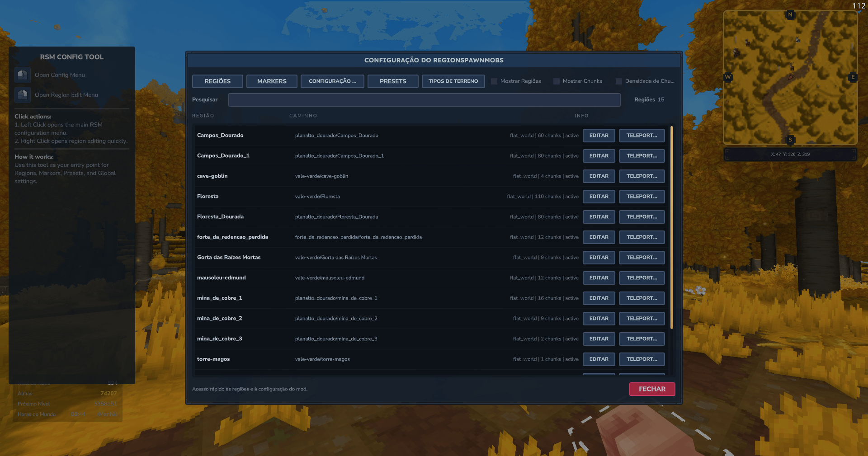868x456 pixels.
Task: Select the Open Region Edit Menu label
Action: click(66, 95)
